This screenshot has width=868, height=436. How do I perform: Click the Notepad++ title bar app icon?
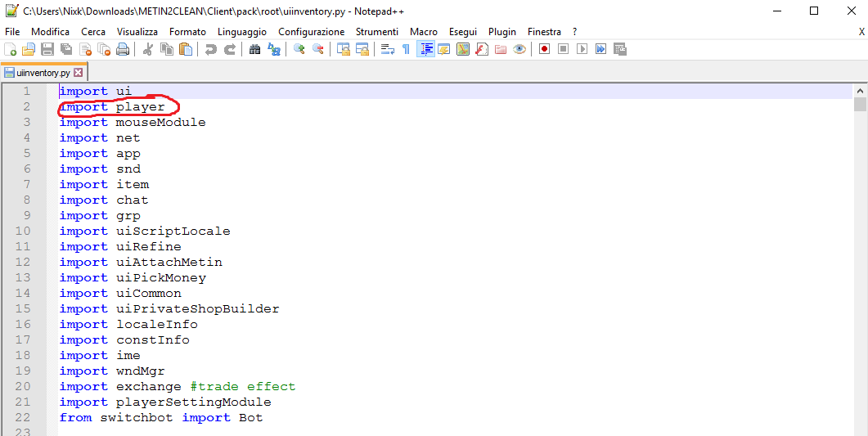pyautogui.click(x=11, y=11)
